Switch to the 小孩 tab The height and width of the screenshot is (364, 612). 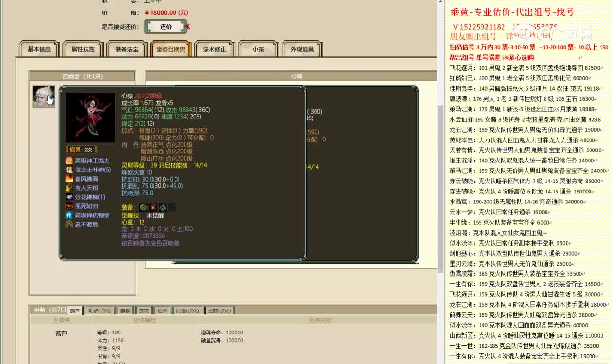258,49
